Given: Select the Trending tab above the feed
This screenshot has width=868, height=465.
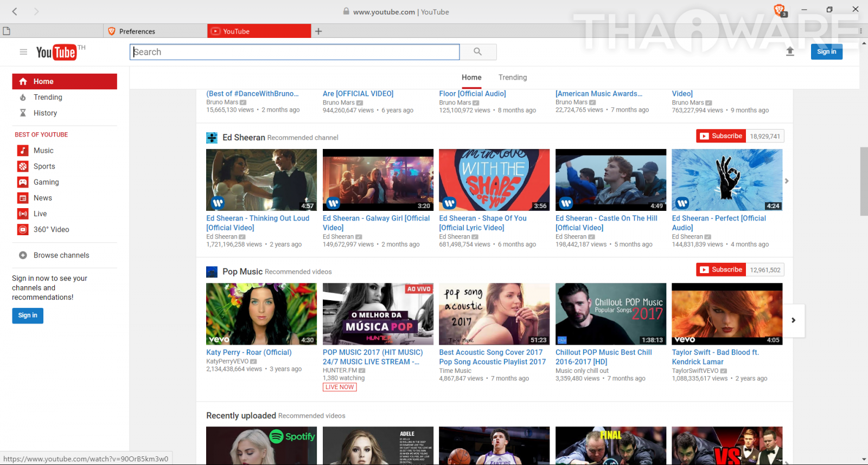Looking at the screenshot, I should (513, 77).
